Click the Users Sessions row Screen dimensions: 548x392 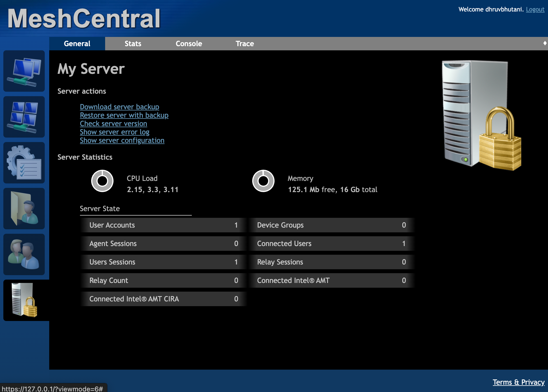pos(164,262)
